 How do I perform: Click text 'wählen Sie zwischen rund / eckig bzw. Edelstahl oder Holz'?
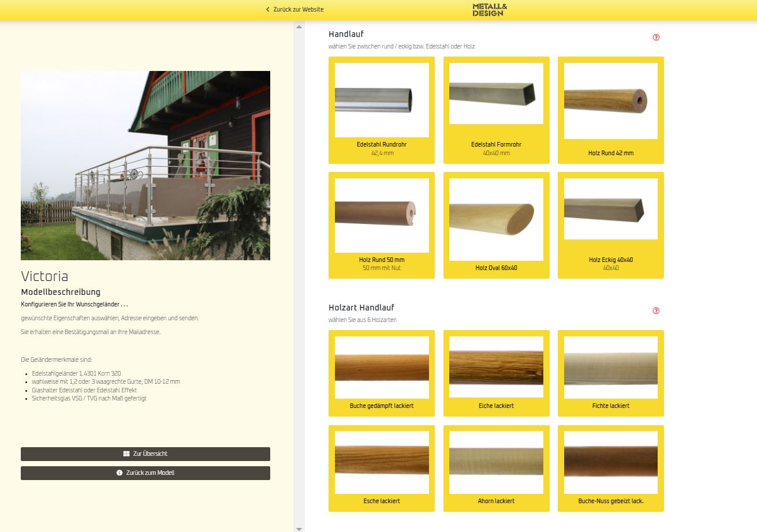[401, 46]
